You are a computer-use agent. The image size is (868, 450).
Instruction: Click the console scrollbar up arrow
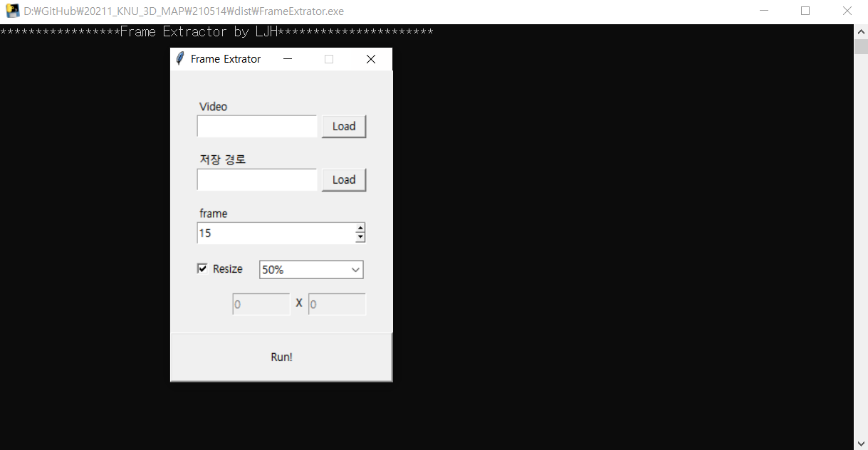pyautogui.click(x=861, y=31)
